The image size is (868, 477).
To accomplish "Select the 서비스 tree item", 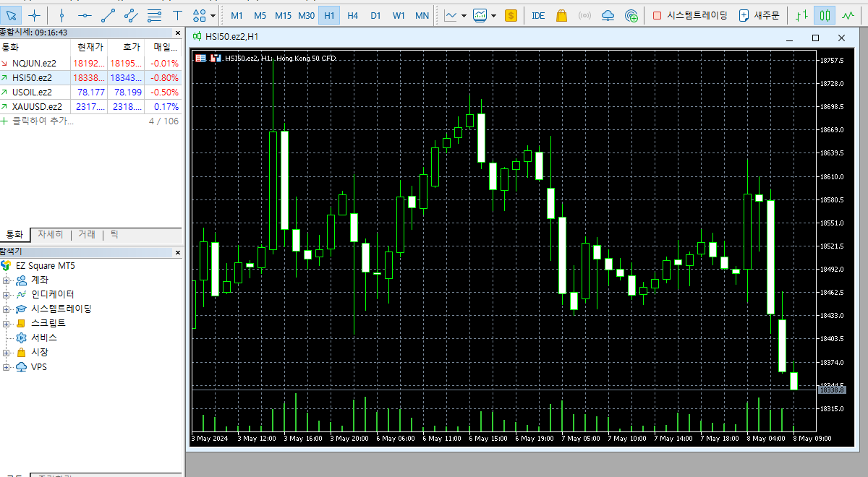I will coord(36,338).
